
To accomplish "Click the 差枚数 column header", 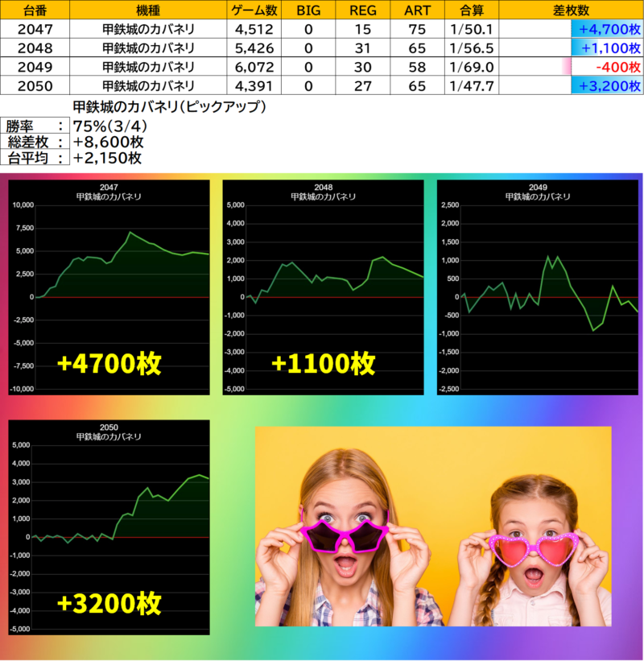I will coord(571,10).
